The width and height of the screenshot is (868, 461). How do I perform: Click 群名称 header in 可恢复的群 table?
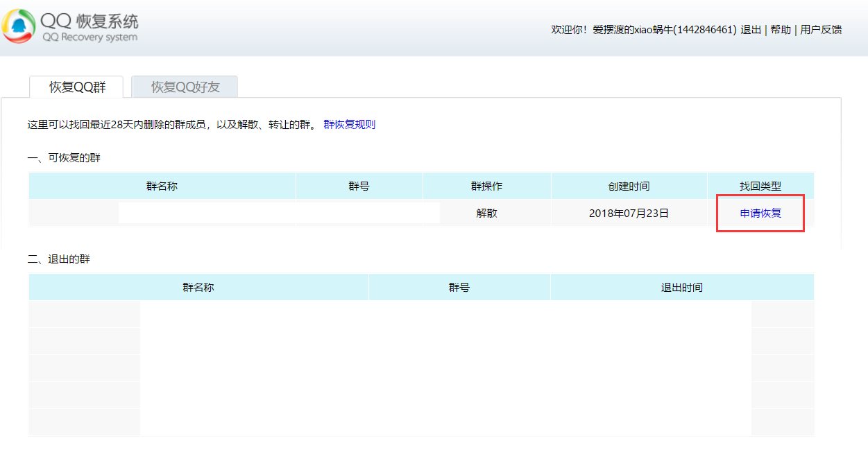pos(162,186)
